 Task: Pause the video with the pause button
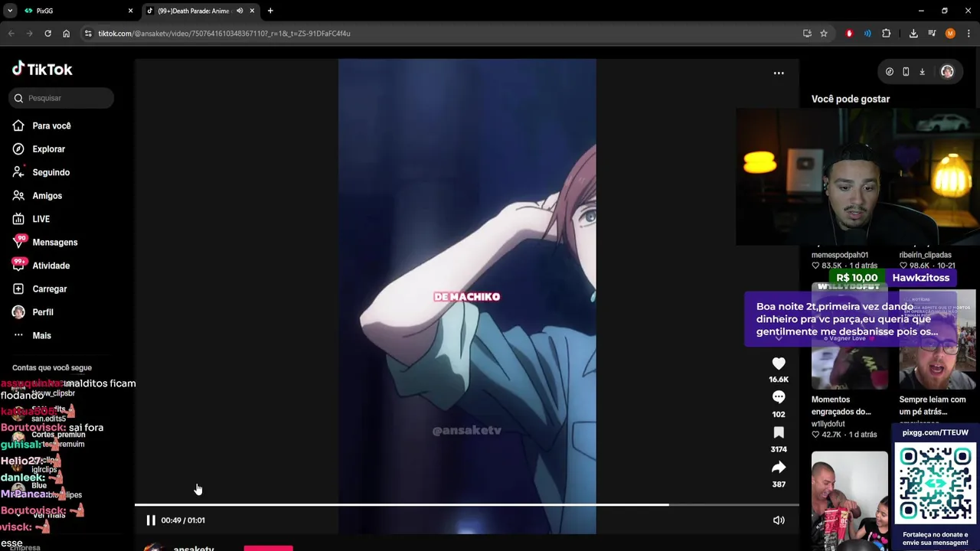click(151, 520)
